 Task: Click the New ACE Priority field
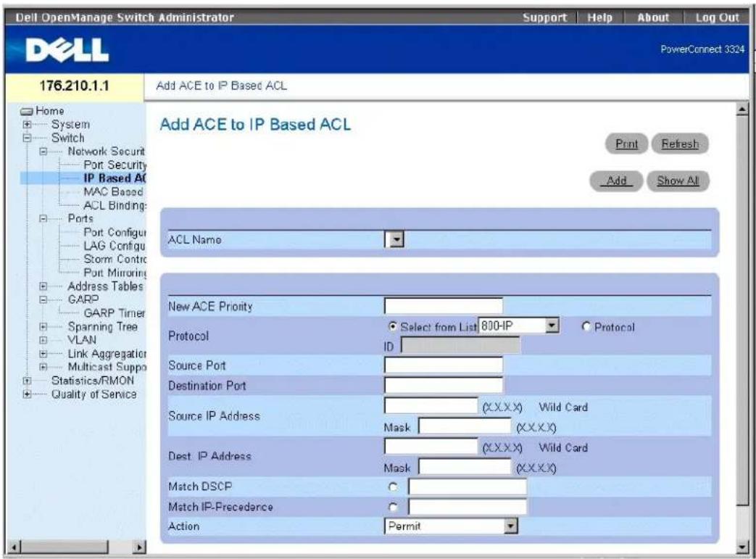click(x=444, y=306)
